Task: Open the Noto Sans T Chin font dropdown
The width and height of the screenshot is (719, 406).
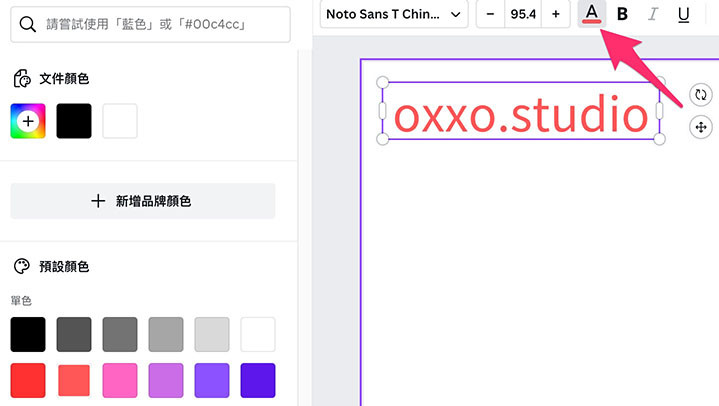Action: click(394, 14)
